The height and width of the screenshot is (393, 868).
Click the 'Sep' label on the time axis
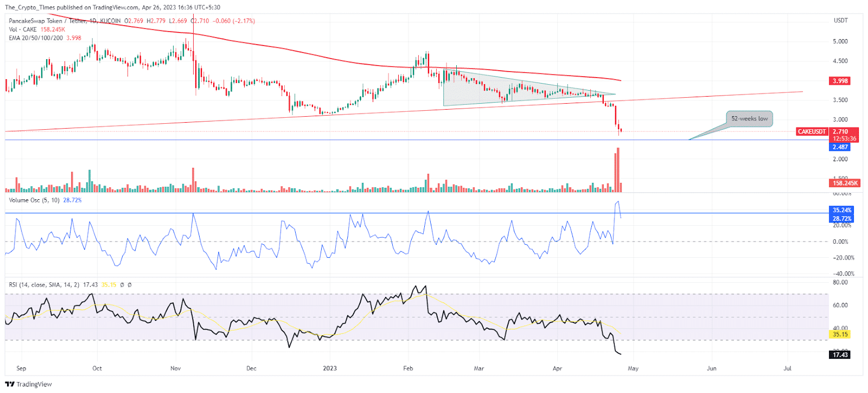click(21, 368)
